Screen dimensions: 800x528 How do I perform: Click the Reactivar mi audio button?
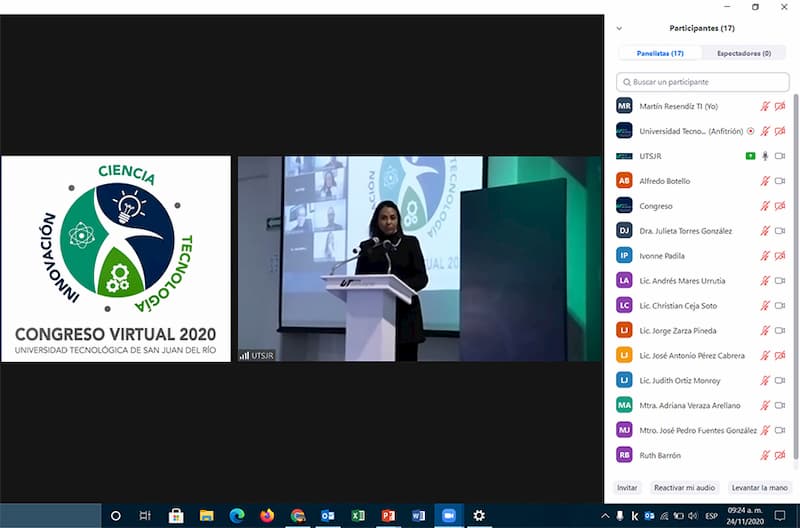684,488
